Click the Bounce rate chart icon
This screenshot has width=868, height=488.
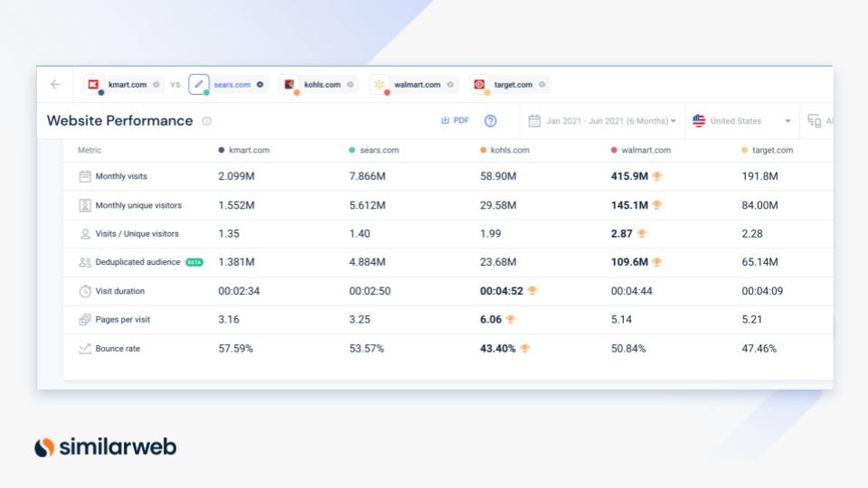click(x=85, y=349)
